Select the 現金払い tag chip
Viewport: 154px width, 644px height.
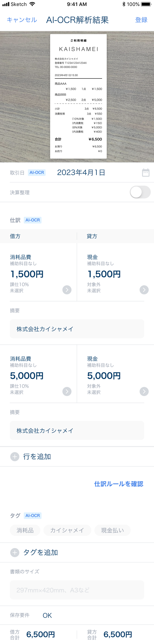pos(112,530)
